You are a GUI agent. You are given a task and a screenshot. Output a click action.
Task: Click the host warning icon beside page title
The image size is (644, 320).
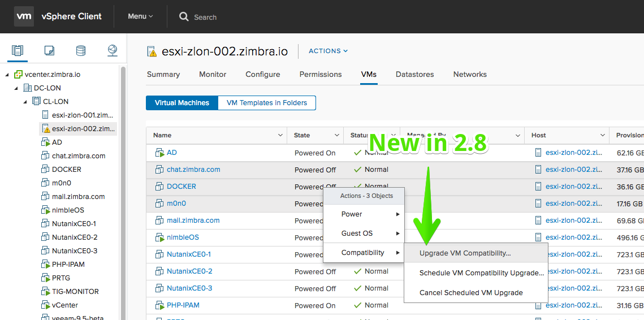click(152, 51)
